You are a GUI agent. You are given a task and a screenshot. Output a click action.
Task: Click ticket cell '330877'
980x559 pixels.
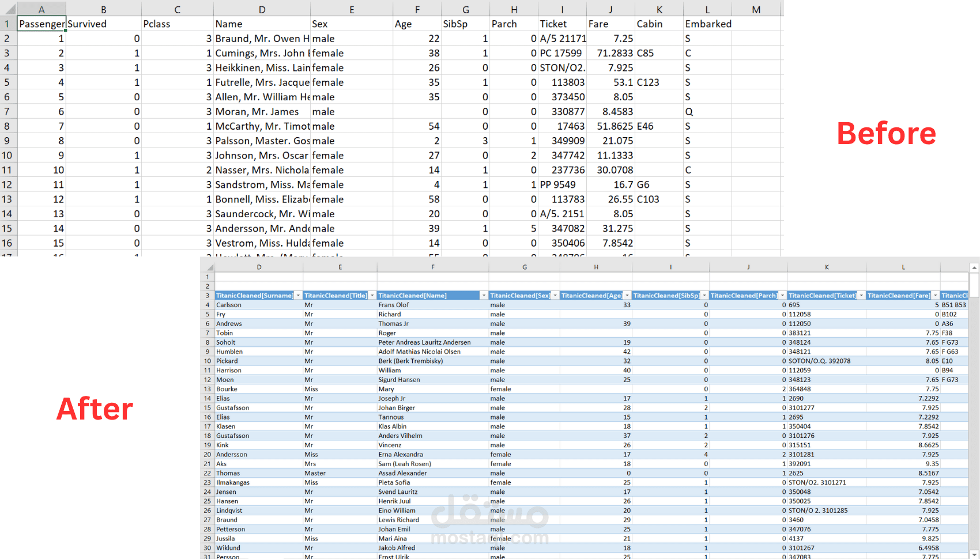coord(563,111)
